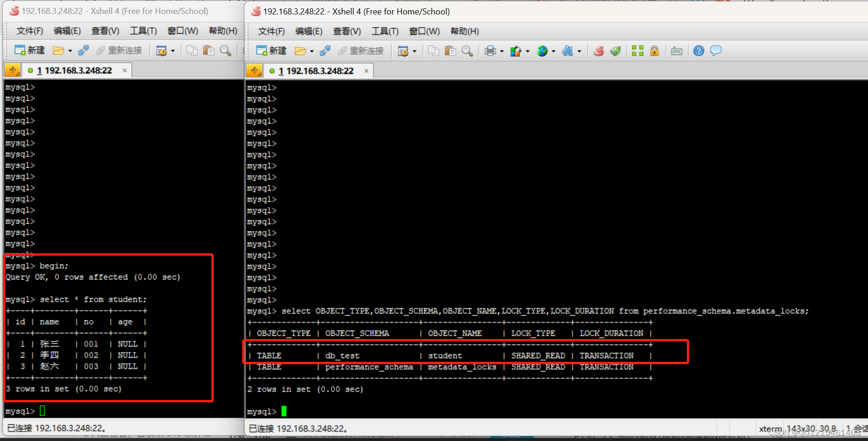The width and height of the screenshot is (868, 441).
Task: Click blue connect plug icon in left window
Action: [x=83, y=50]
